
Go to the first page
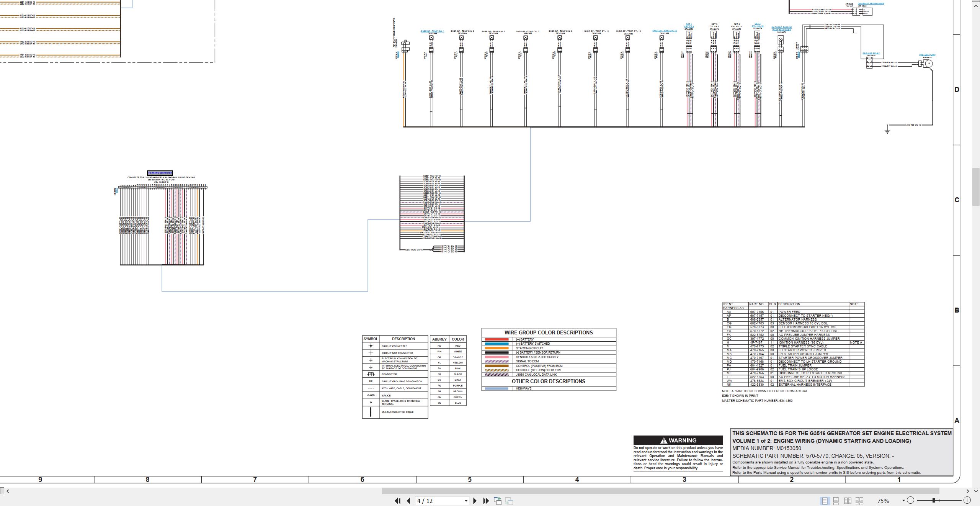coord(397,501)
